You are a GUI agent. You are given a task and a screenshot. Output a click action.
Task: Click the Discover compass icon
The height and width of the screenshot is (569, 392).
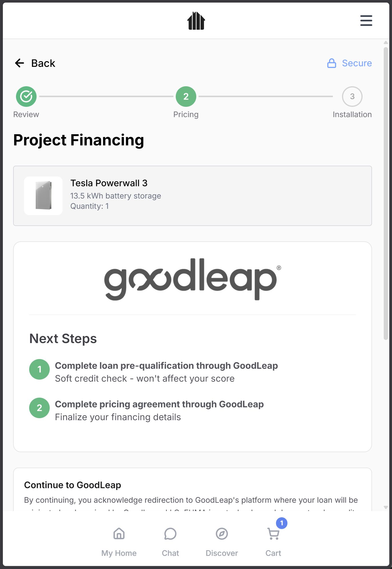[x=222, y=534]
